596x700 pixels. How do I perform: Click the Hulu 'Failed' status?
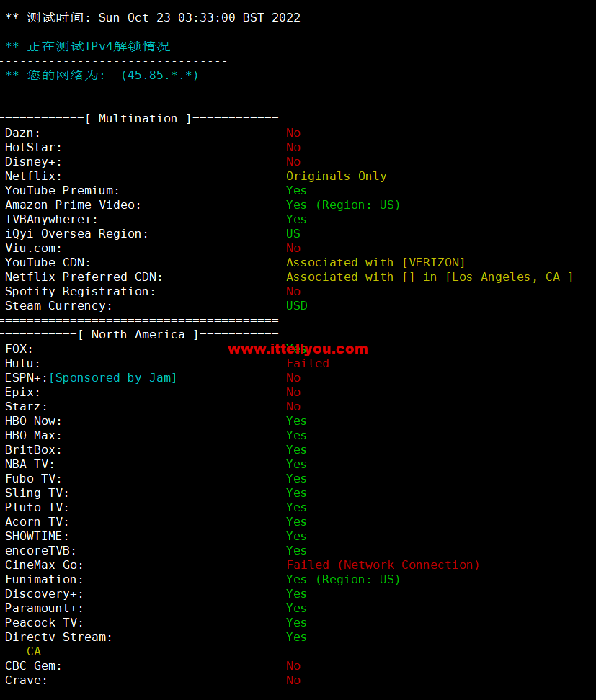tap(308, 364)
